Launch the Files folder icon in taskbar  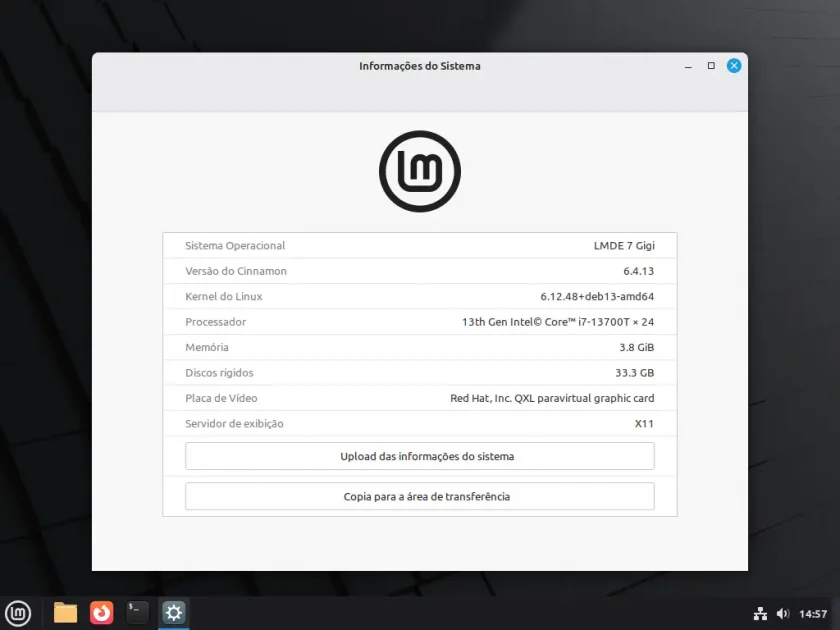65,613
